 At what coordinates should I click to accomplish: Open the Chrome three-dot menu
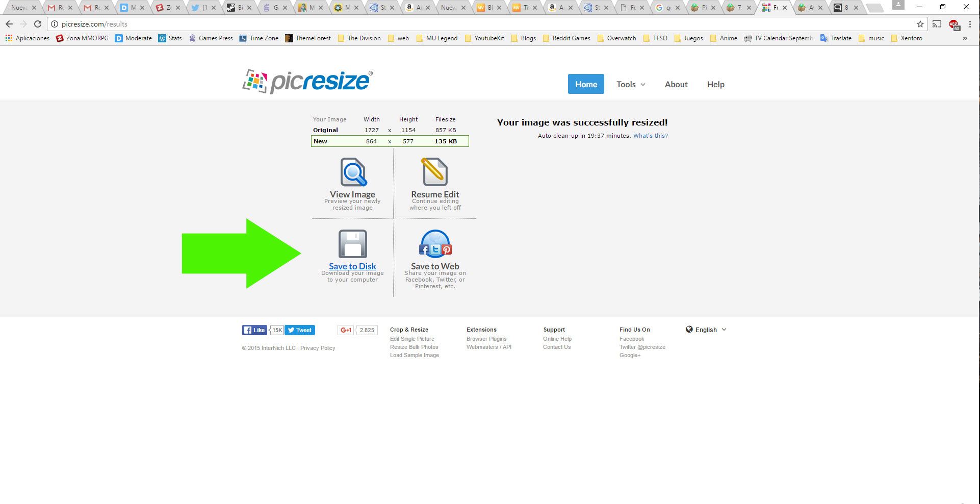970,24
